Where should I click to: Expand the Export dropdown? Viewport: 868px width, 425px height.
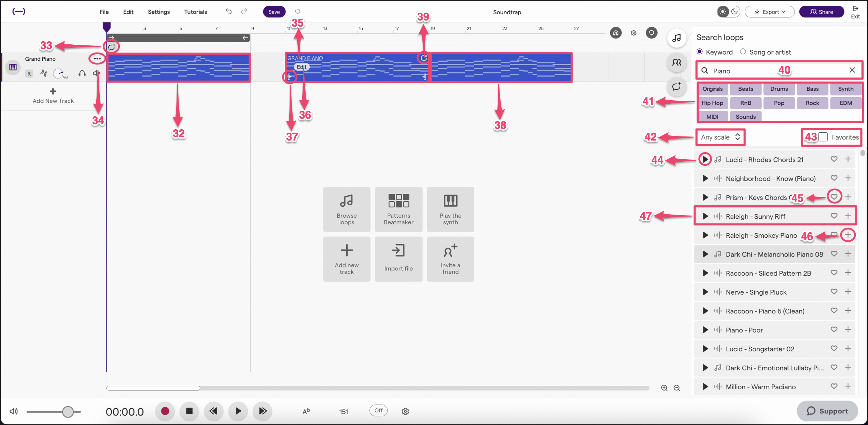(x=769, y=11)
